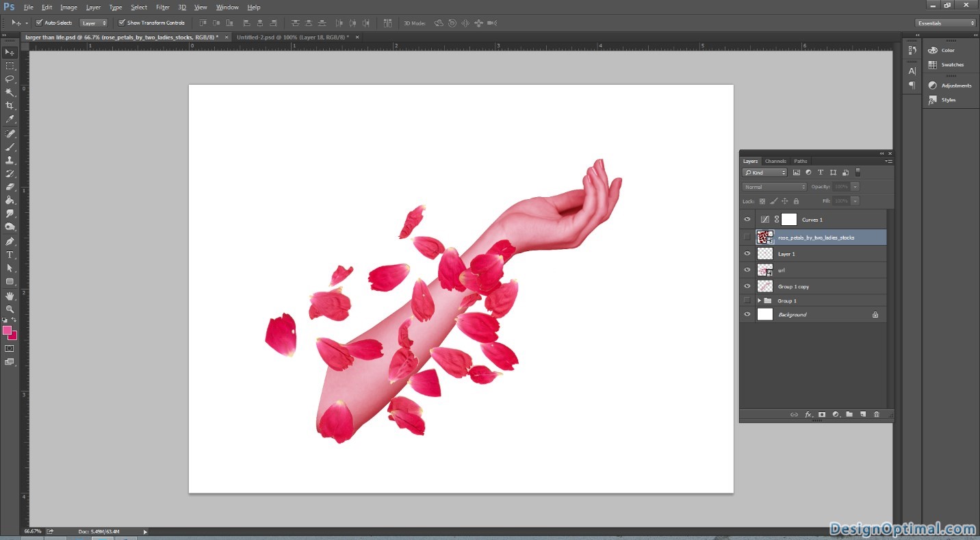980x540 pixels.
Task: Select the Lasso tool
Action: pyautogui.click(x=10, y=79)
